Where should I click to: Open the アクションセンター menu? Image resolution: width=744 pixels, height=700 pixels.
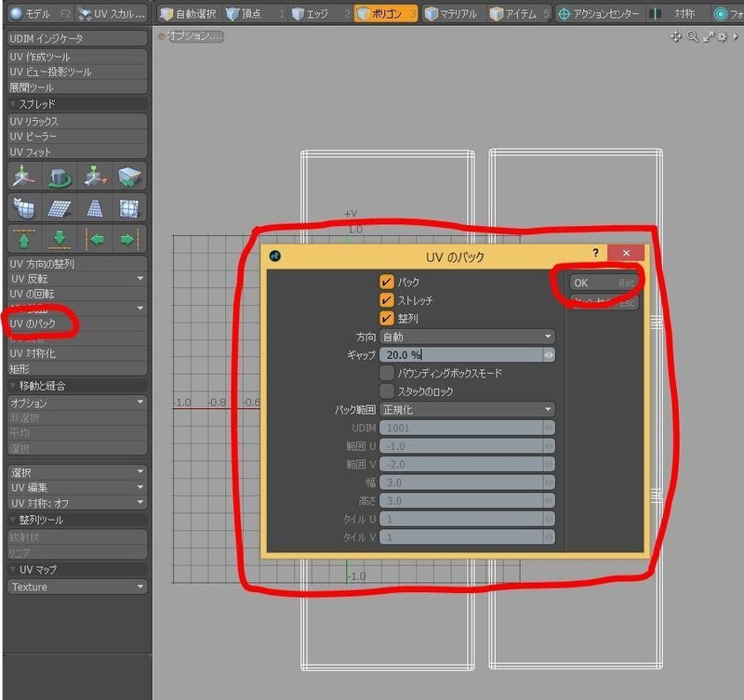tap(598, 14)
